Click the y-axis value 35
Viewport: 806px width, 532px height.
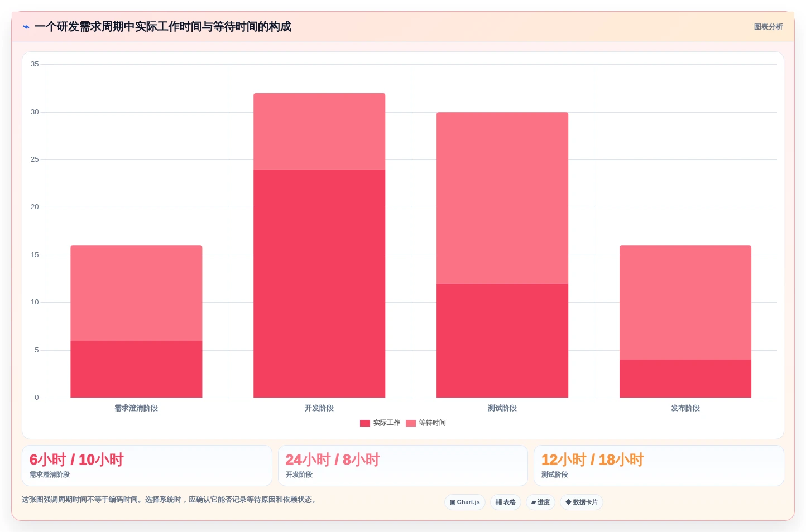pos(35,64)
